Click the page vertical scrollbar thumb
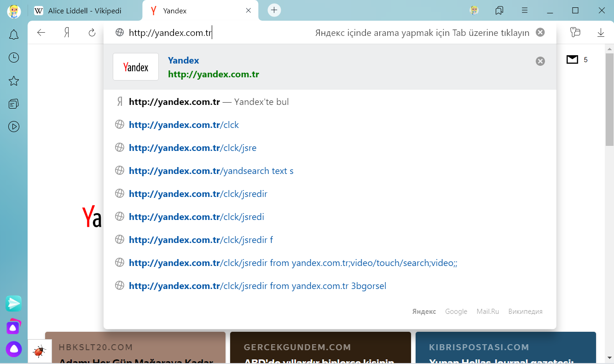 pyautogui.click(x=609, y=99)
